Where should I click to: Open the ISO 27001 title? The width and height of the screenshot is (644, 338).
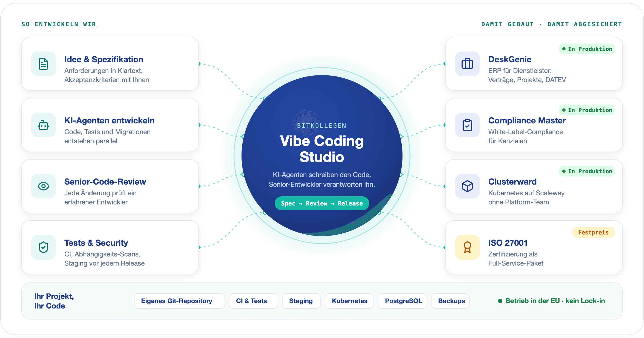click(x=508, y=243)
